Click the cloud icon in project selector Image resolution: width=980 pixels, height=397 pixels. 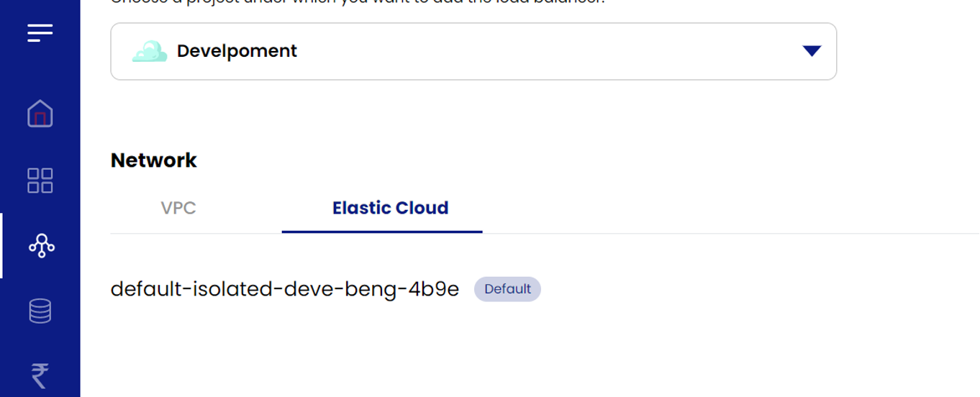[150, 51]
